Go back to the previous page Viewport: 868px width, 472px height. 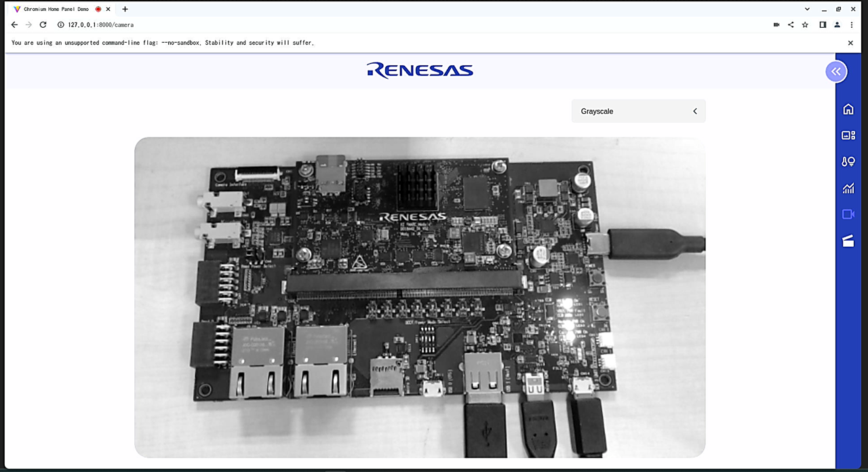click(14, 24)
